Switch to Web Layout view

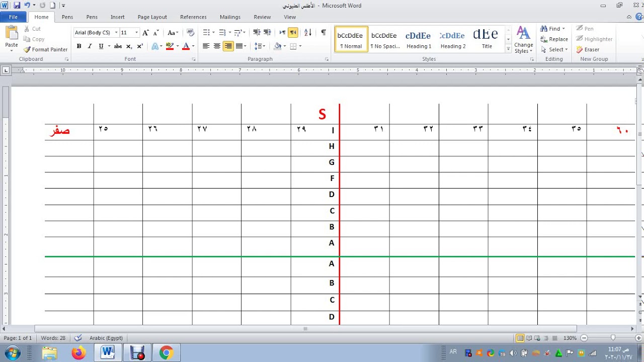coord(537,338)
